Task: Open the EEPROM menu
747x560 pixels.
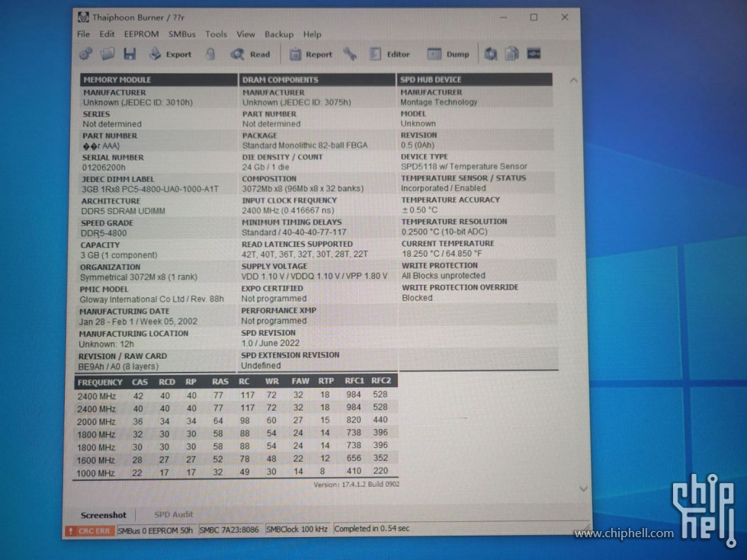Action: (141, 34)
